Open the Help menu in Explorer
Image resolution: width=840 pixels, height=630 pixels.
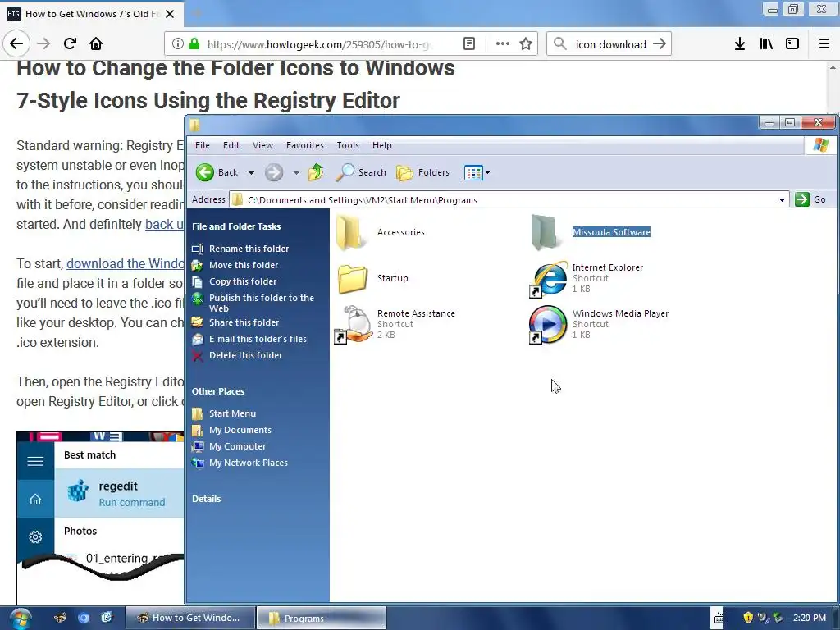click(382, 145)
